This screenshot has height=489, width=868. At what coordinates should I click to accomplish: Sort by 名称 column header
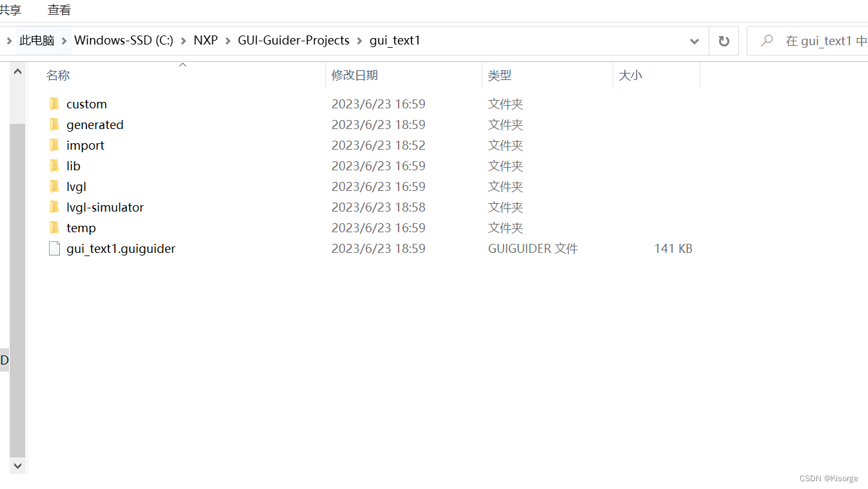point(58,75)
